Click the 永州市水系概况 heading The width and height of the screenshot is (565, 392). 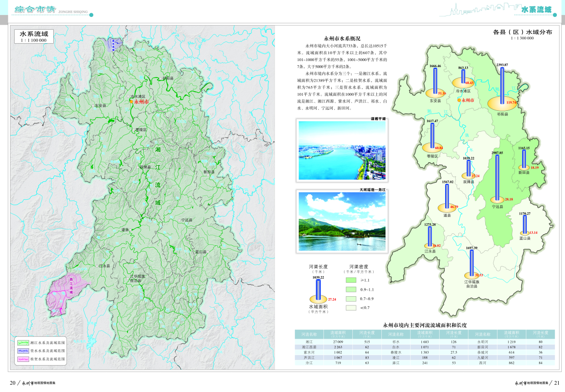click(x=342, y=39)
